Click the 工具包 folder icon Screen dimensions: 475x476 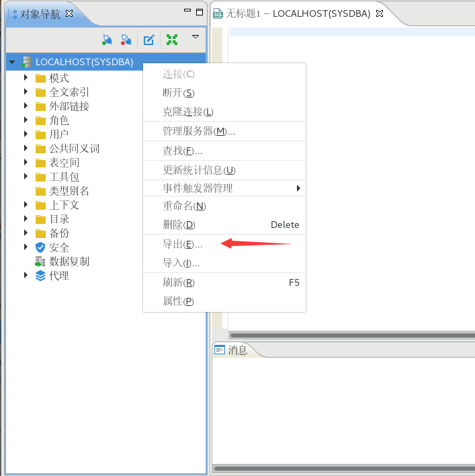(x=40, y=177)
